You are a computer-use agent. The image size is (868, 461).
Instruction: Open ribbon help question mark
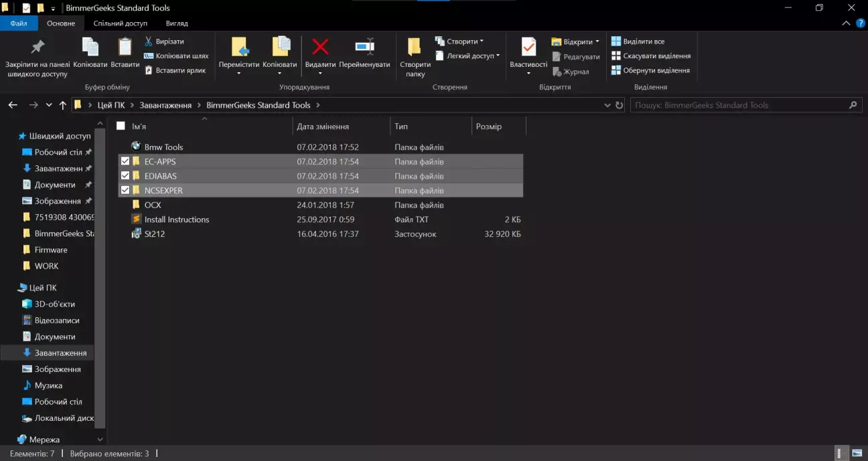click(859, 23)
